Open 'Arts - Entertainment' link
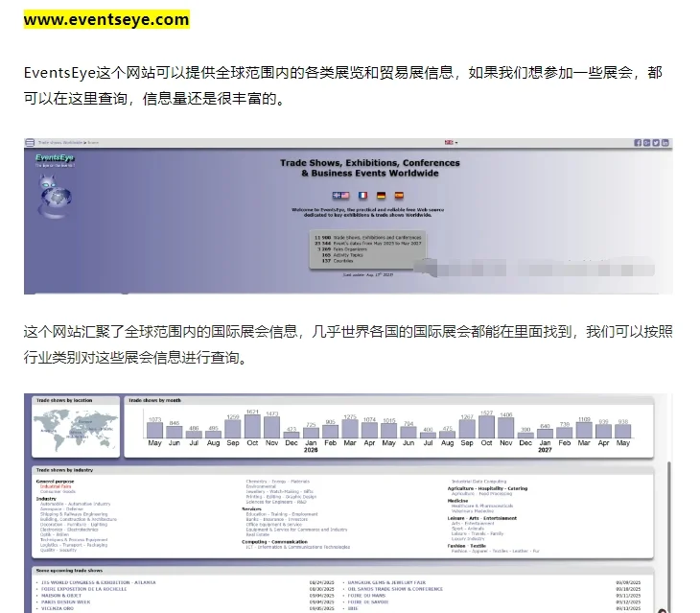 (473, 523)
